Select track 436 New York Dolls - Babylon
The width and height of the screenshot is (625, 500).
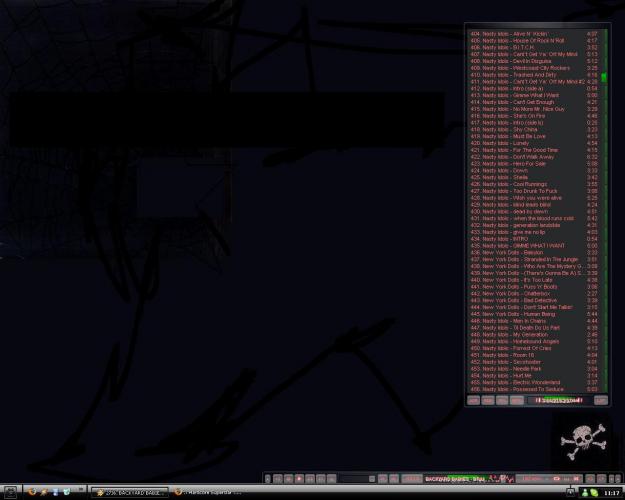(x=533, y=252)
